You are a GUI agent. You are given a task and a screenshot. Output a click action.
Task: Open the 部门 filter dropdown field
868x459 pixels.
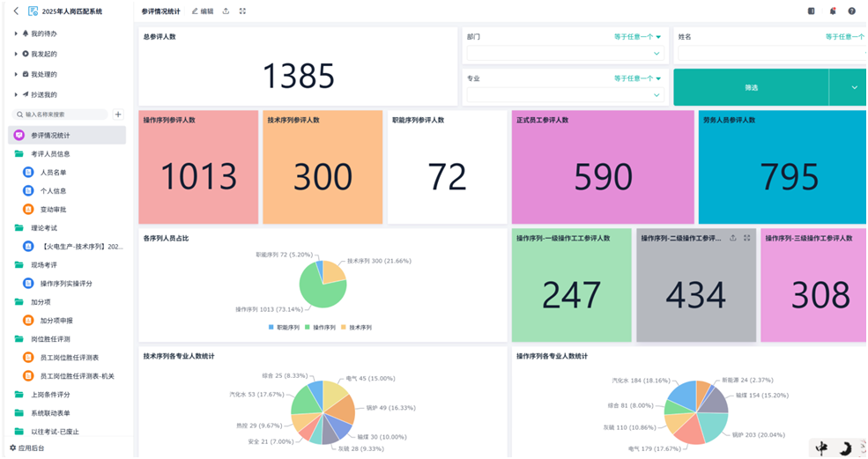pyautogui.click(x=564, y=54)
